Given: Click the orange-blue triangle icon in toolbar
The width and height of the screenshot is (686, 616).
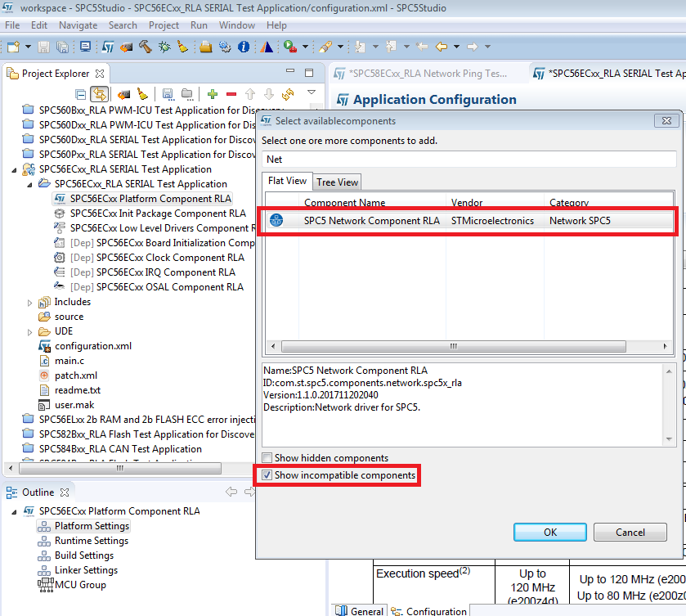Looking at the screenshot, I should tap(267, 47).
